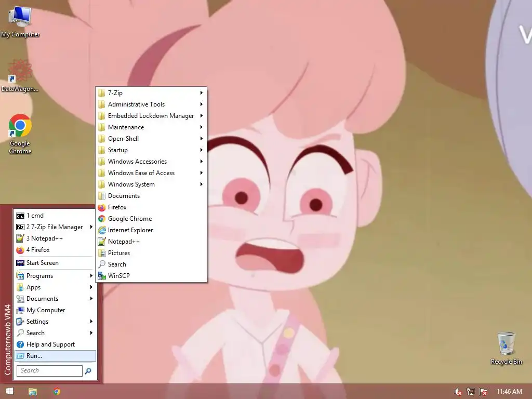This screenshot has height=399, width=532.
Task: Open Pictures in the Programs submenu
Action: 151,253
